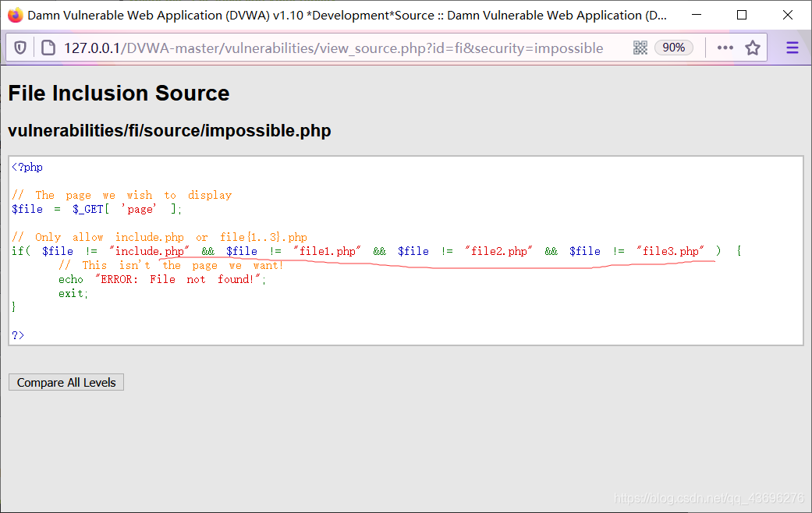Click the comment 'This isn't the page we want!'
The height and width of the screenshot is (513, 812).
[x=171, y=265]
